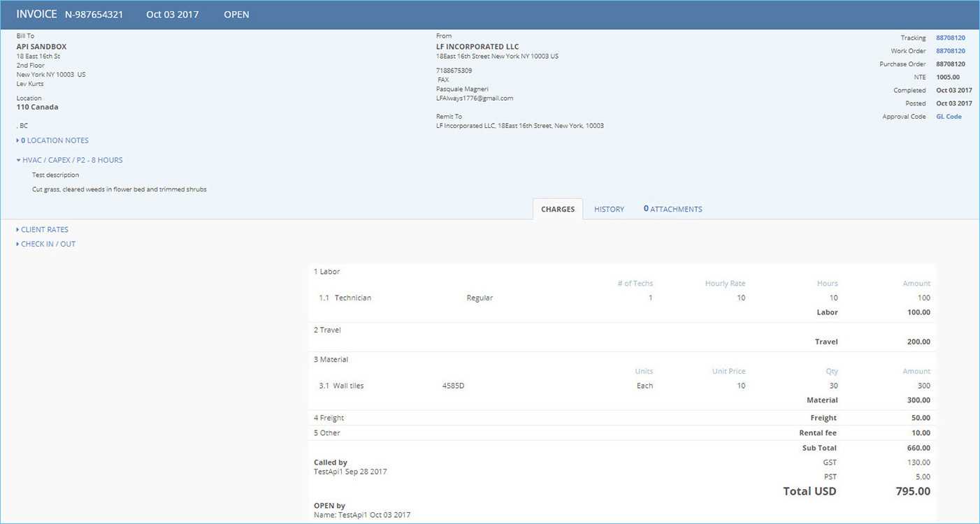The width and height of the screenshot is (980, 524).
Task: Click the Sub Total amount 660.00
Action: (918, 448)
